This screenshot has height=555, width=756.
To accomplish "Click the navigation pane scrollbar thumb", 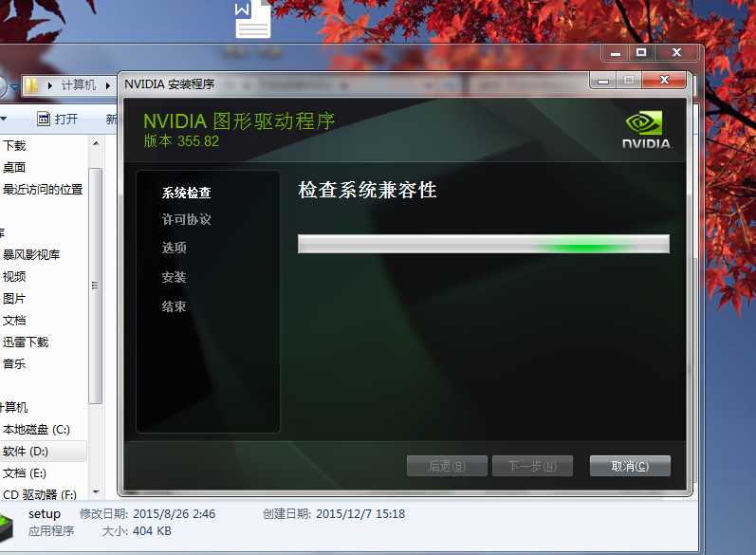I will tap(96, 286).
